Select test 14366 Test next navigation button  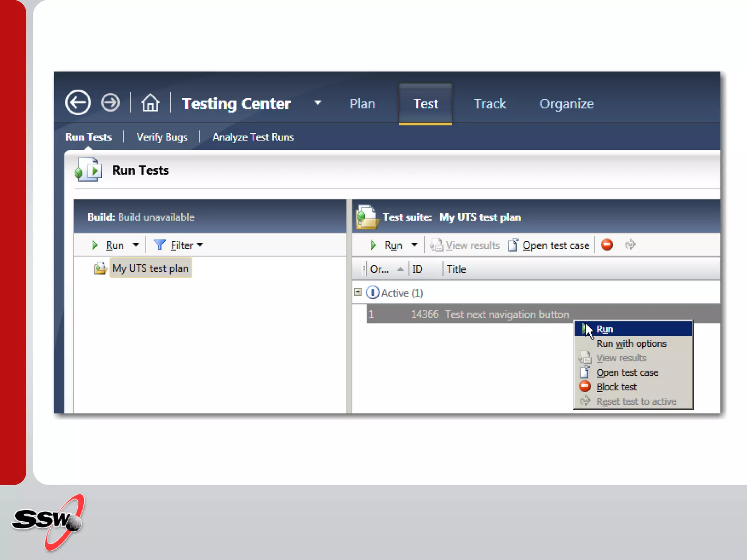543,314
